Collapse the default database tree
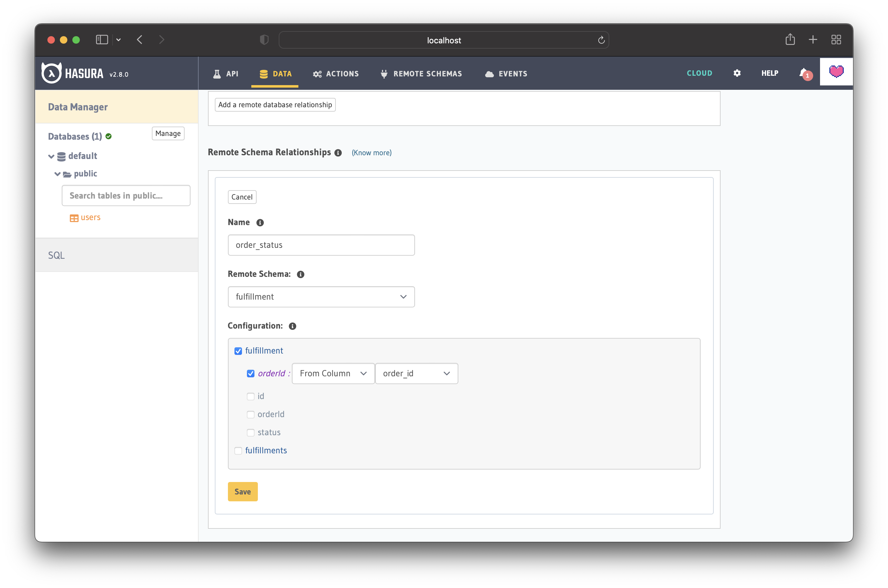Viewport: 888px width, 588px height. (51, 157)
